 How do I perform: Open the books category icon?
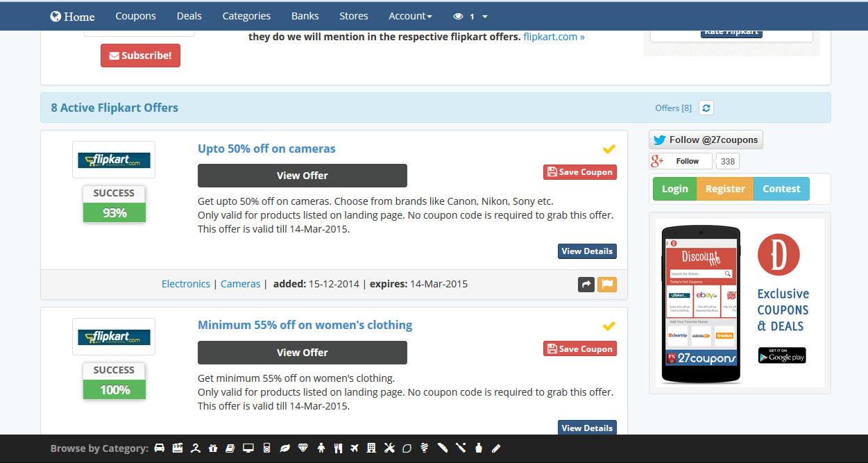pyautogui.click(x=230, y=448)
